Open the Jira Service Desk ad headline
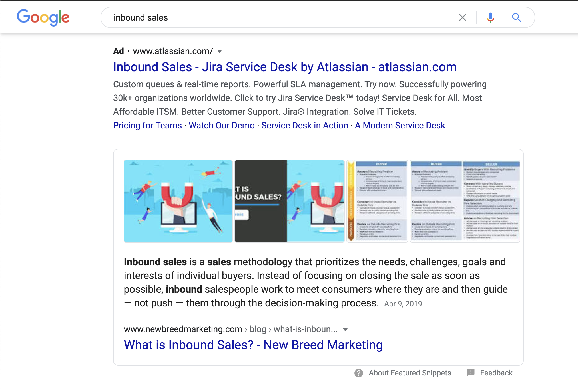 [285, 67]
